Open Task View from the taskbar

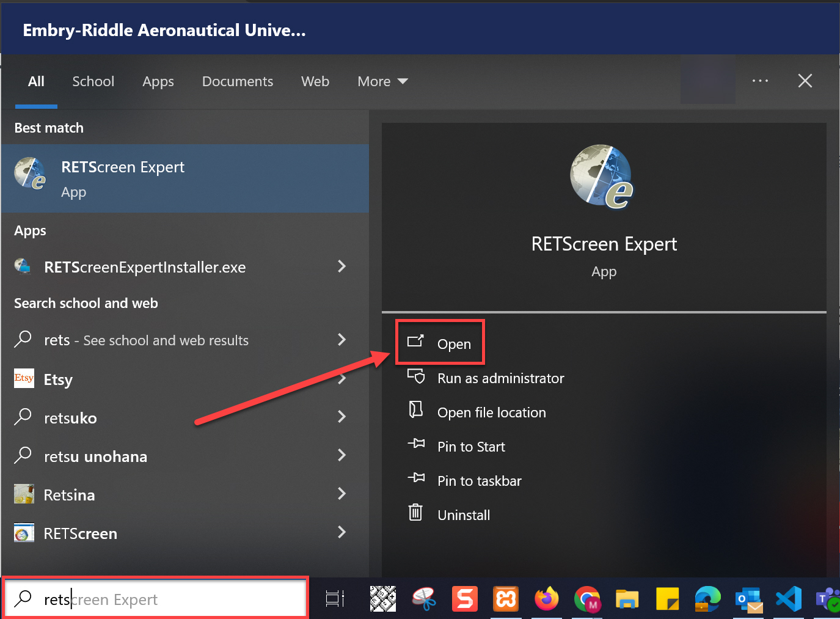(x=335, y=599)
